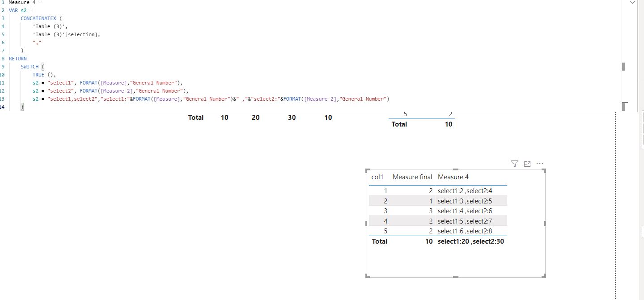Select Measure final value 3 in col1 row 3

tap(431, 211)
